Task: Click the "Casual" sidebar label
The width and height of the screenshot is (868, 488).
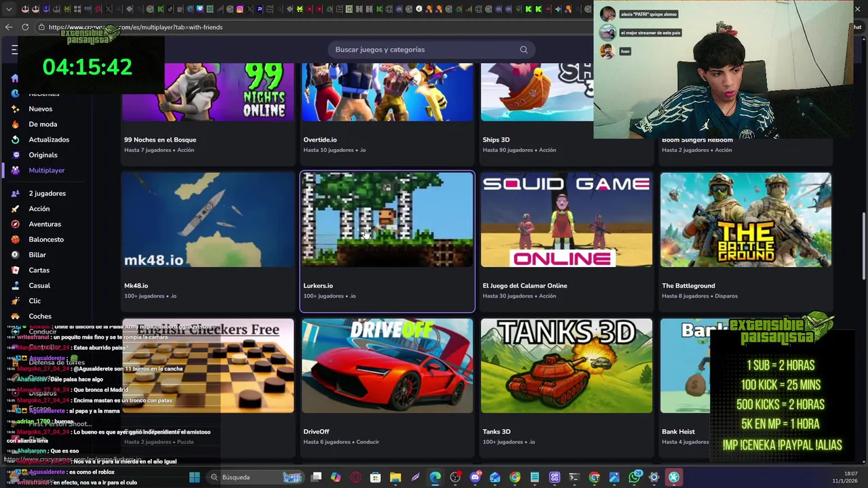Action: coord(39,285)
